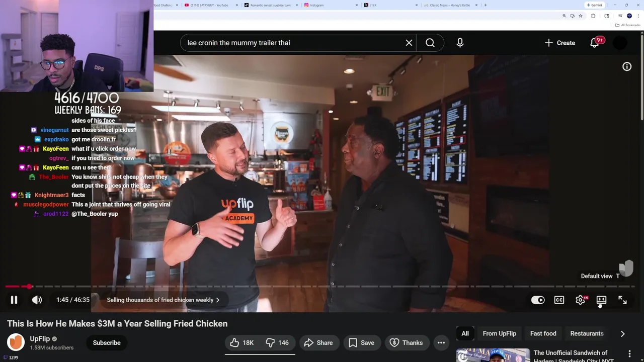Viewport: 644px width, 362px height.
Task: Open the zoom magnifier icon in address bar
Action: (564, 16)
